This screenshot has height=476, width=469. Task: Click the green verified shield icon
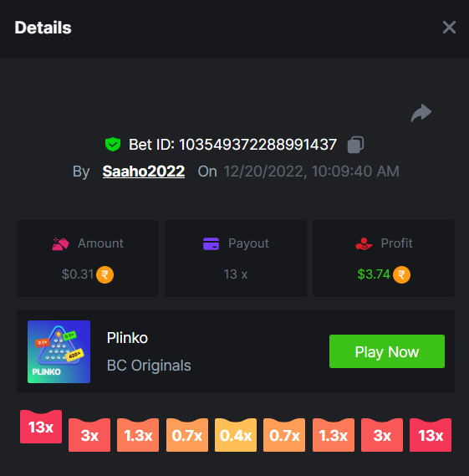113,144
